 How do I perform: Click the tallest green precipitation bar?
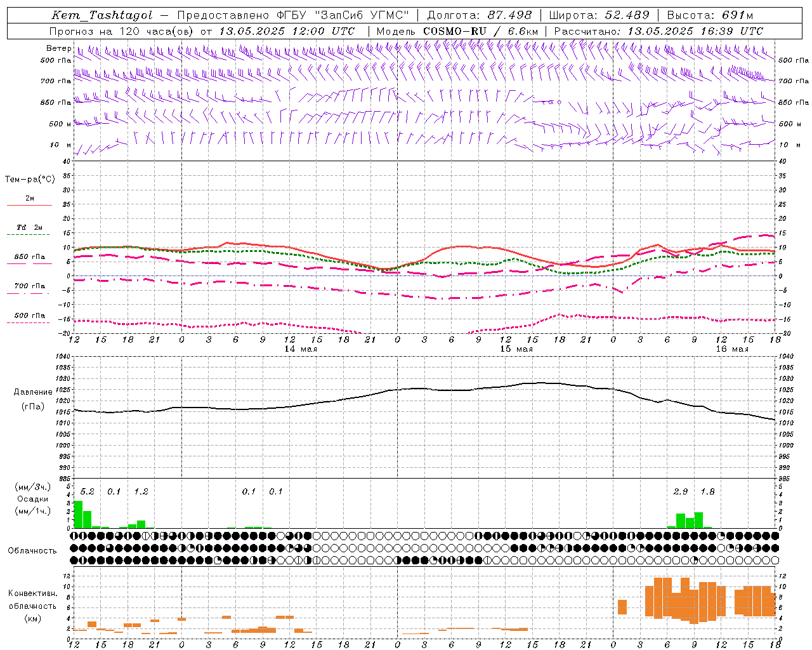pos(78,514)
